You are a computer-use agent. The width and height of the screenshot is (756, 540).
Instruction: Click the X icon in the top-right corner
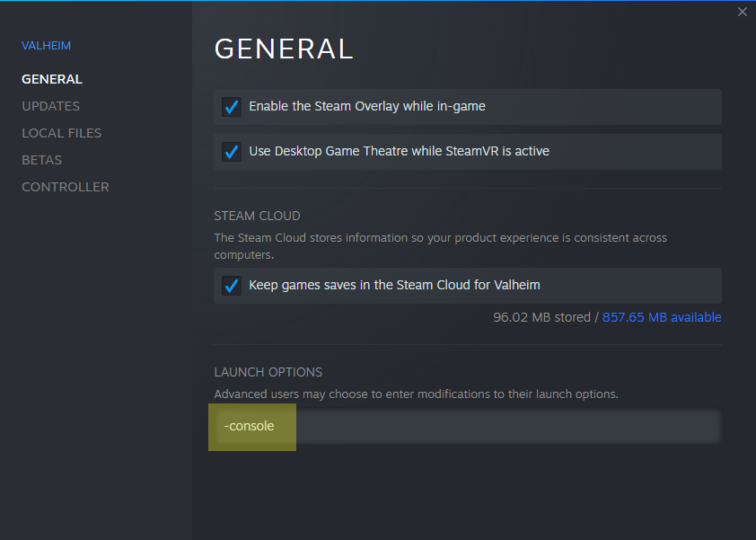(x=743, y=12)
